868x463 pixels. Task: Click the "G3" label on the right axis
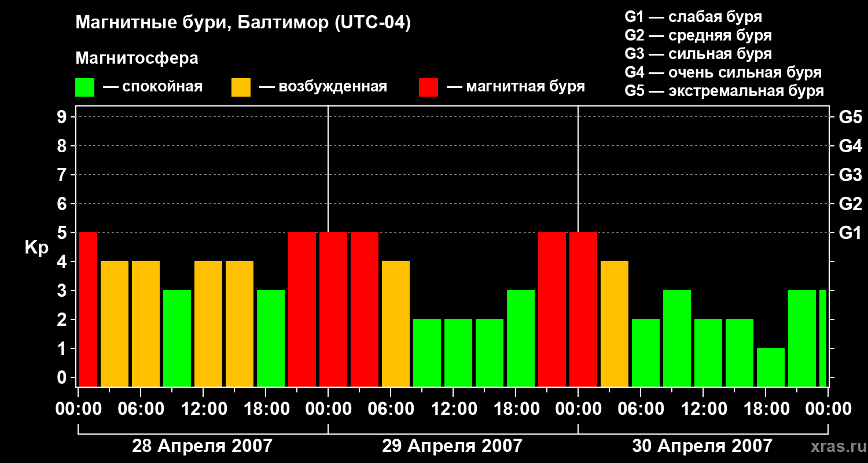(850, 175)
